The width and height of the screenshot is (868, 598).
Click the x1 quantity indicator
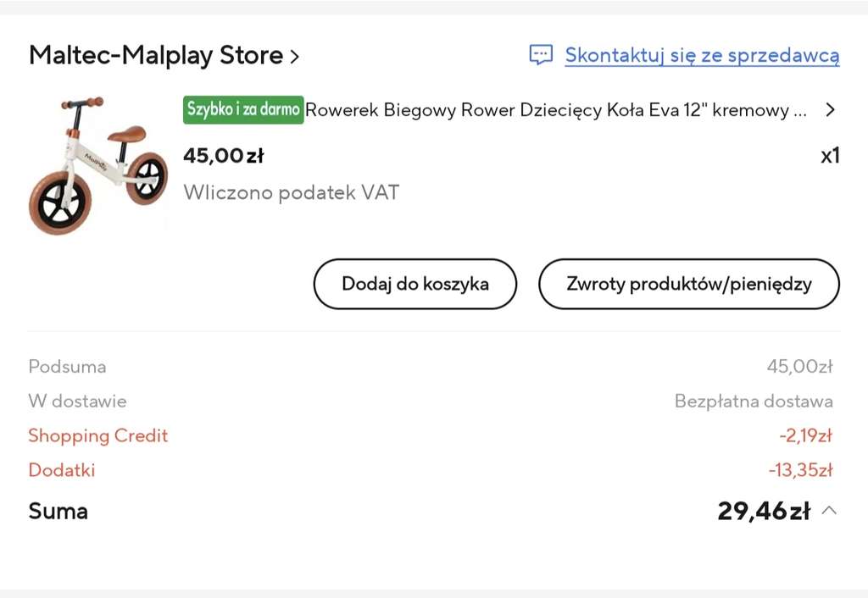[830, 156]
